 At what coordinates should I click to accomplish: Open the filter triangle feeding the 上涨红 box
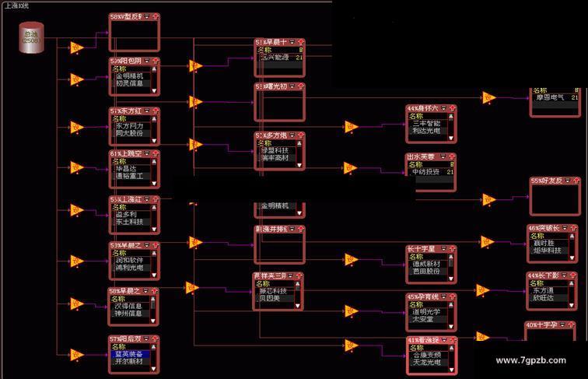[x=77, y=210]
